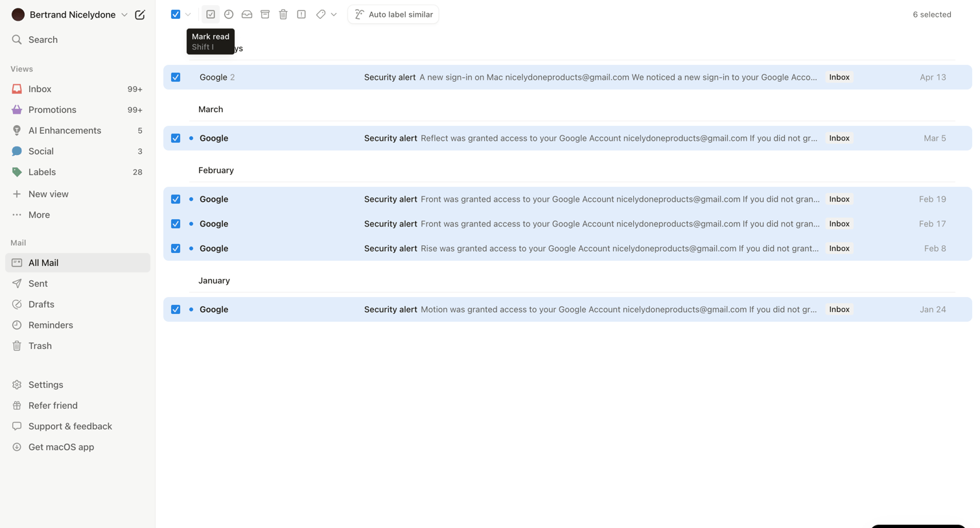The width and height of the screenshot is (980, 528).
Task: Click the report spam exclamation icon
Action: (301, 14)
